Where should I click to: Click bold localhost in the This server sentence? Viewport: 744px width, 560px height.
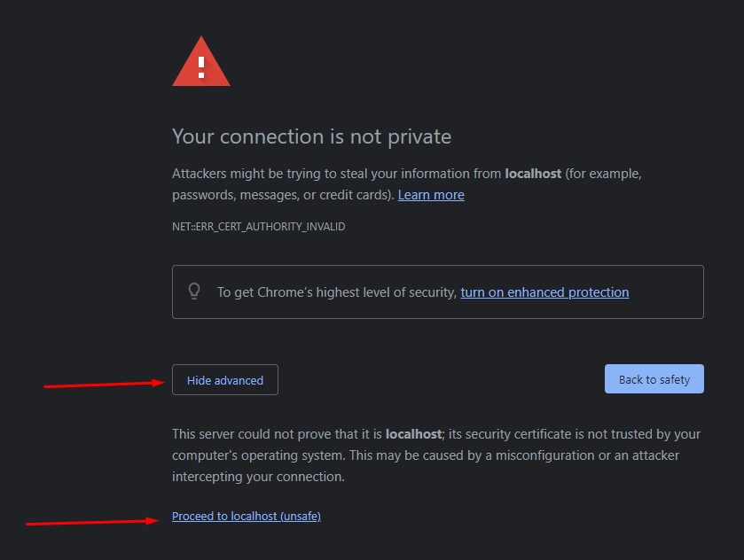click(x=413, y=434)
